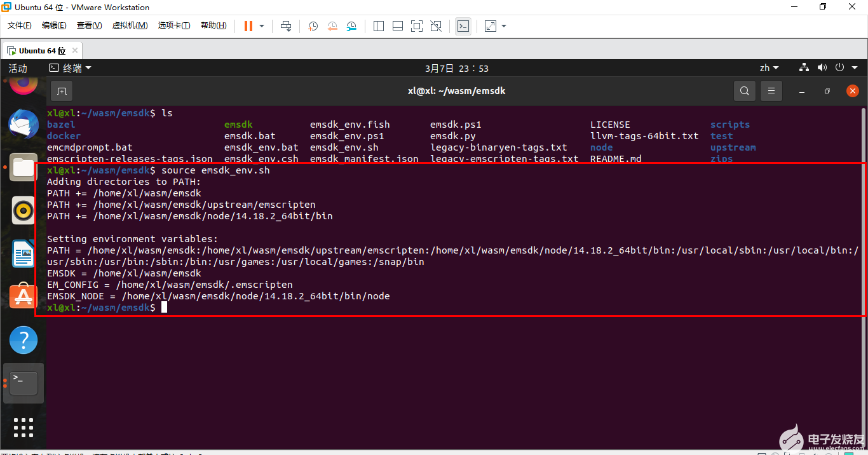This screenshot has height=455, width=868.
Task: Open the dropdown arrow beside the pause button
Action: (x=261, y=26)
